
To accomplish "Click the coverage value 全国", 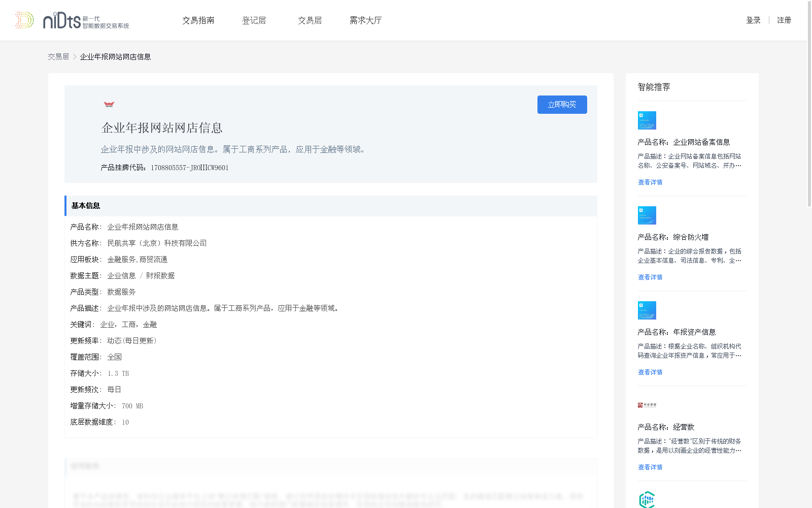I will [114, 357].
